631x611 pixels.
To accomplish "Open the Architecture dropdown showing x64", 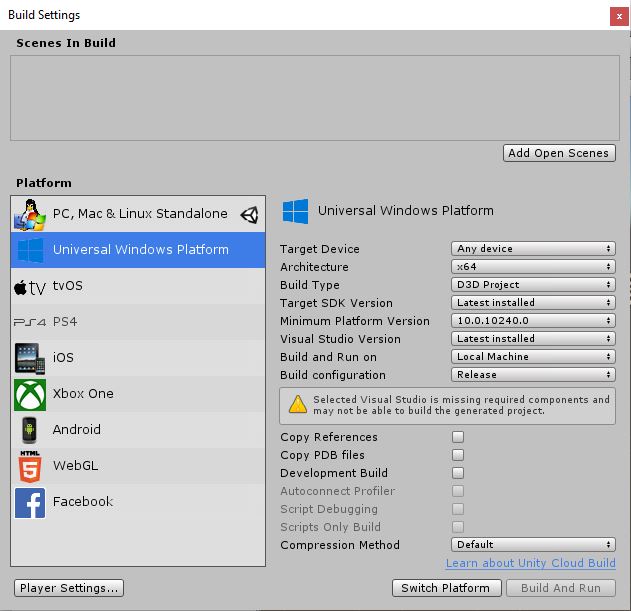I will click(533, 266).
